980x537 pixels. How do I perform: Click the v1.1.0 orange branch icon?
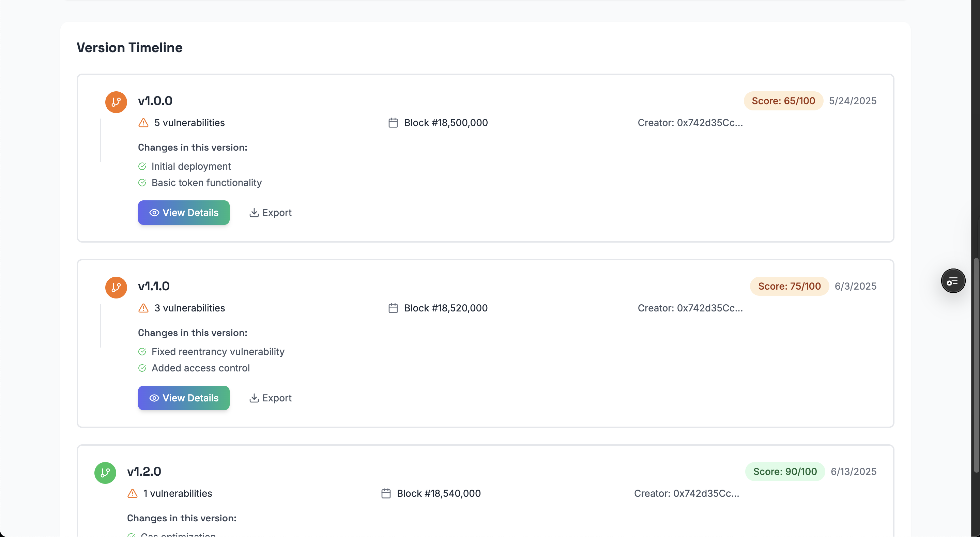(x=116, y=287)
